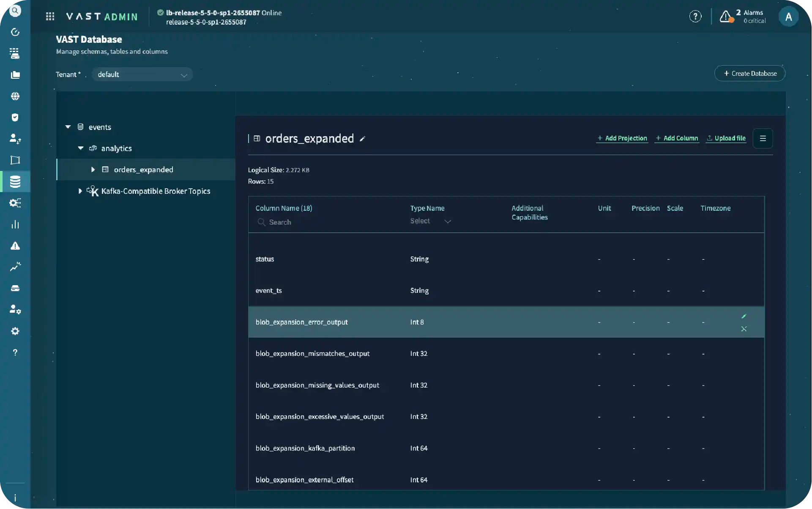812x509 pixels.
Task: Open the help circle icon in header
Action: (x=695, y=17)
